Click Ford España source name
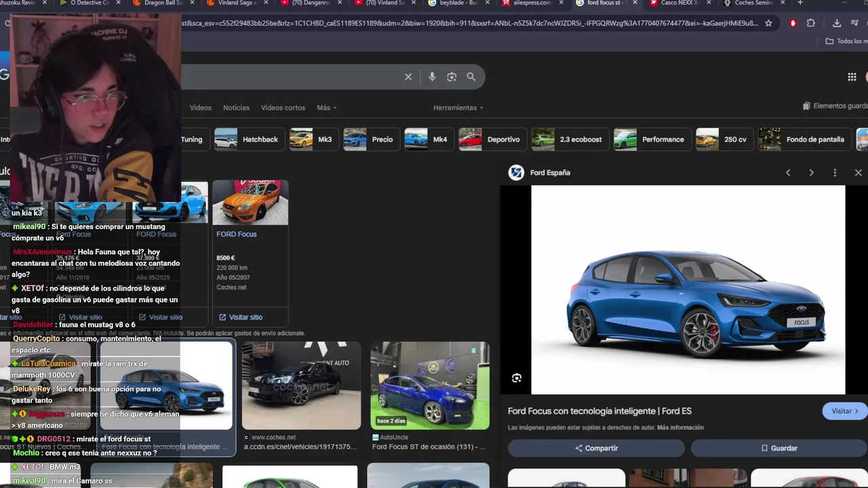Screen dimensions: 868x488 550,173
